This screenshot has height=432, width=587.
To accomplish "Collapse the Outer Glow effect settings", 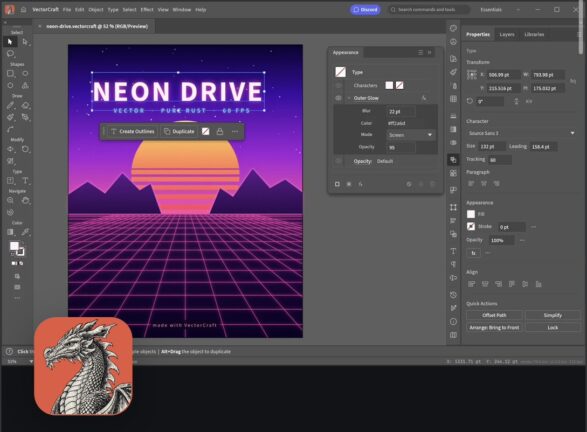I will click(x=349, y=98).
